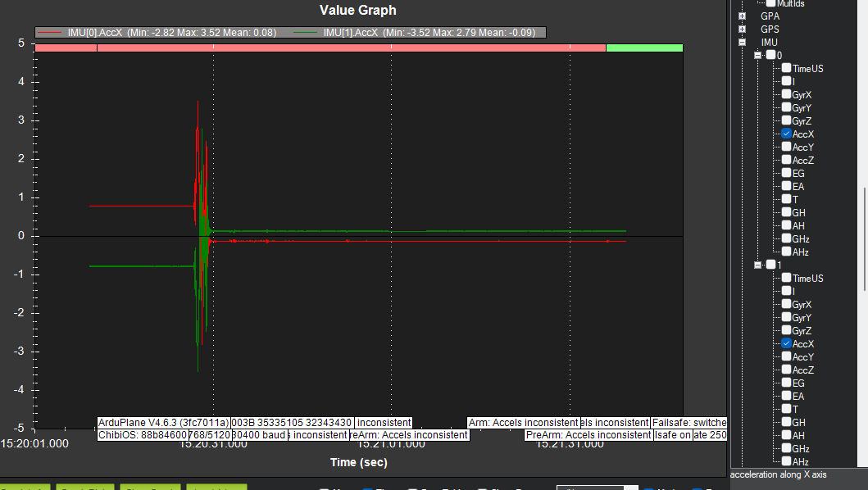The image size is (868, 490).
Task: Check the GHz field under IMU 0
Action: coord(786,238)
